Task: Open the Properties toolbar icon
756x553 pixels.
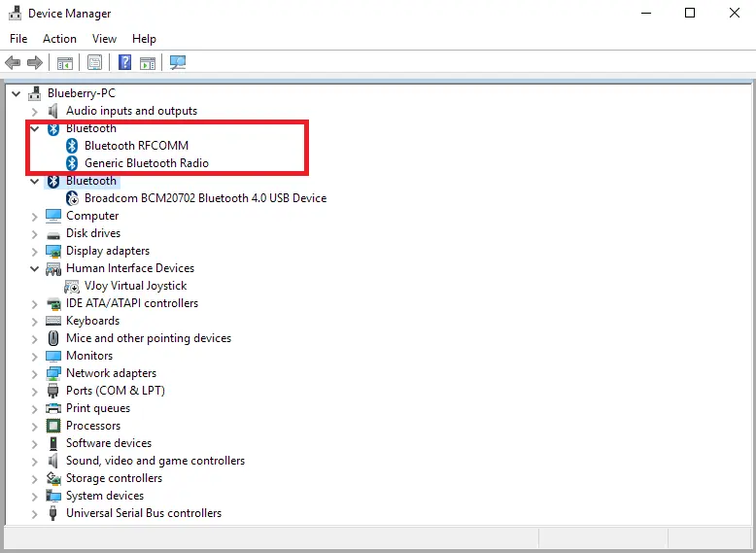Action: (94, 62)
